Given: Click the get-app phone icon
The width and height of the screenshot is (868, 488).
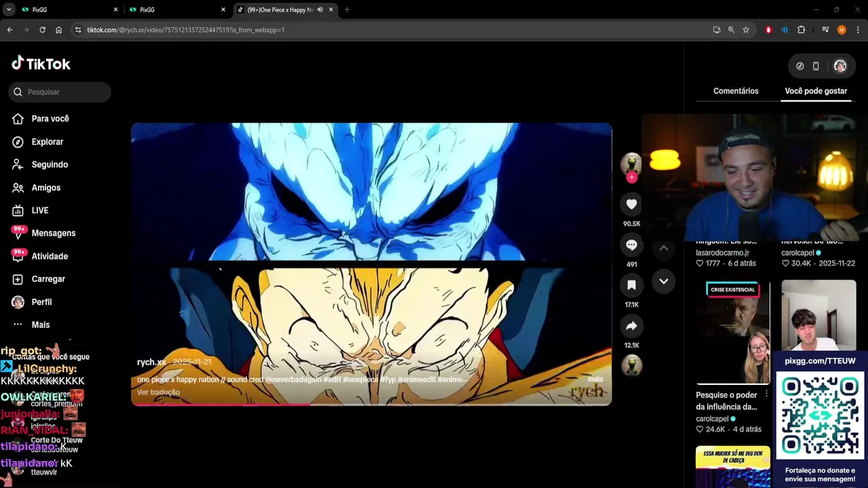Looking at the screenshot, I should [x=816, y=66].
